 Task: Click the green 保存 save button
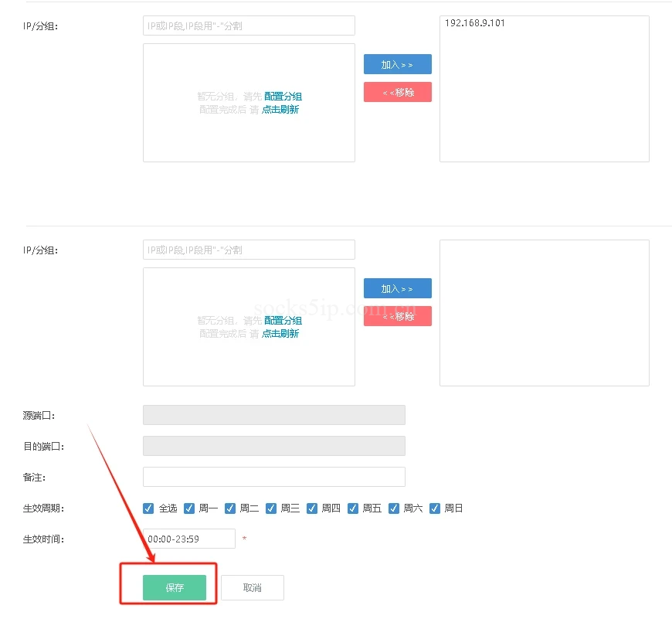point(175,587)
